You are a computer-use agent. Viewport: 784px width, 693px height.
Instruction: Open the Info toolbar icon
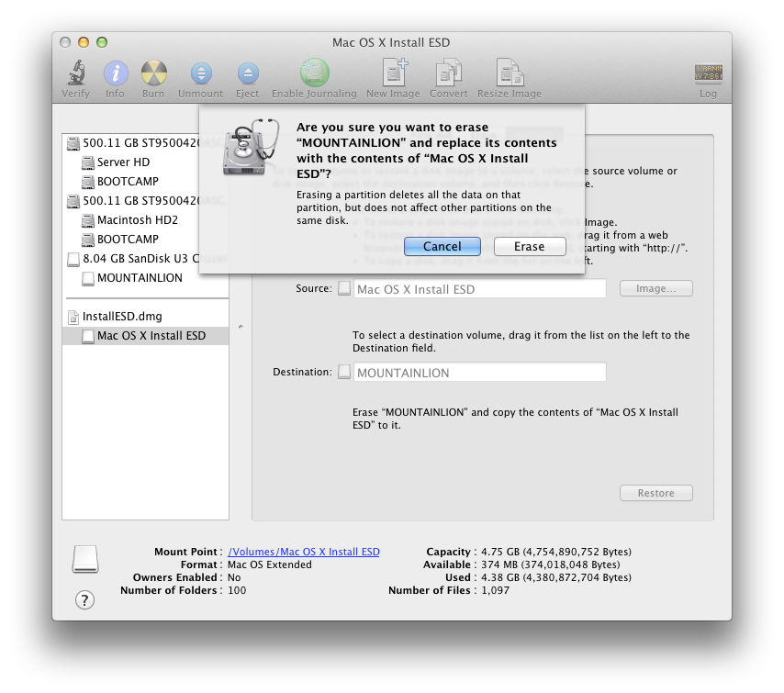click(115, 73)
